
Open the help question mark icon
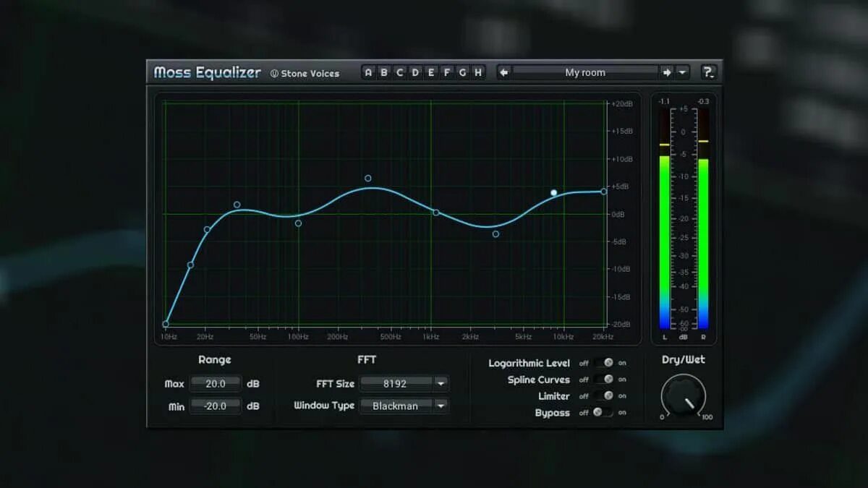tap(709, 72)
